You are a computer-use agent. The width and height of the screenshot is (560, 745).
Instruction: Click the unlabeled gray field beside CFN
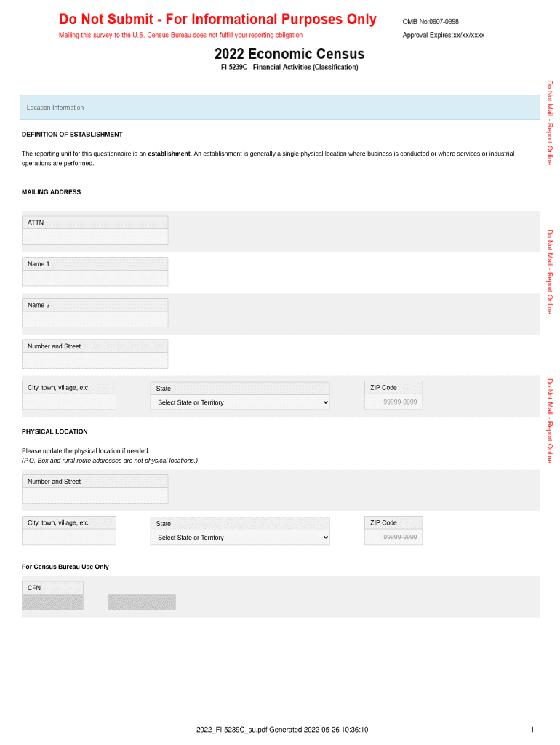142,602
